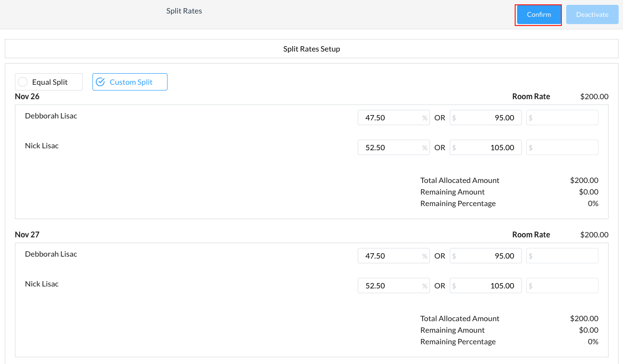Click Debborah Lisac's percentage field for Nov 26

(x=393, y=117)
